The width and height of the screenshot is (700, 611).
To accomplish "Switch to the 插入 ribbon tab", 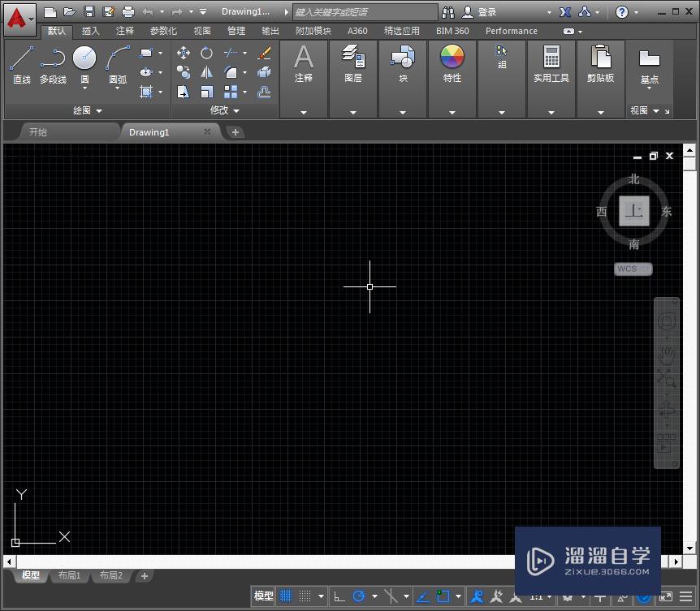I will [90, 31].
